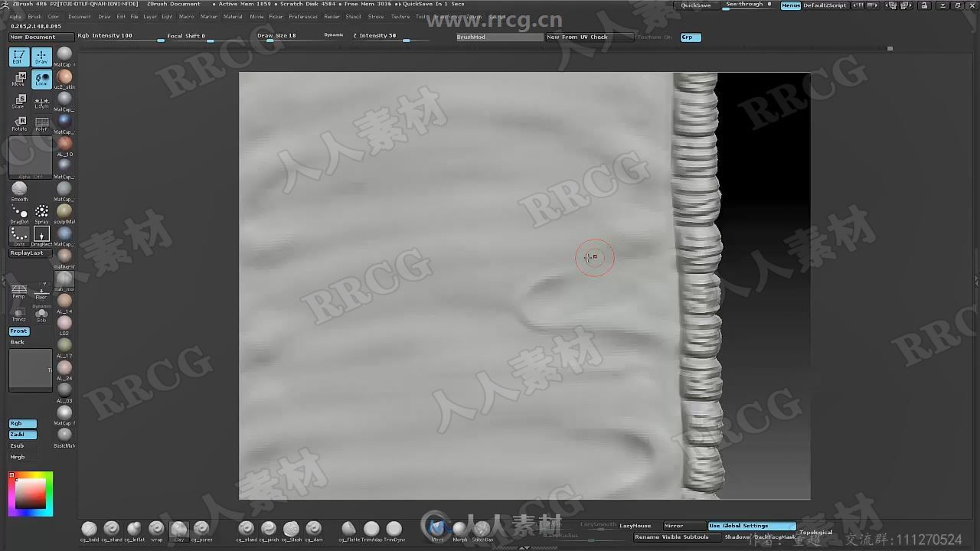Open the Preferences menu
The width and height of the screenshot is (980, 551).
tap(303, 16)
